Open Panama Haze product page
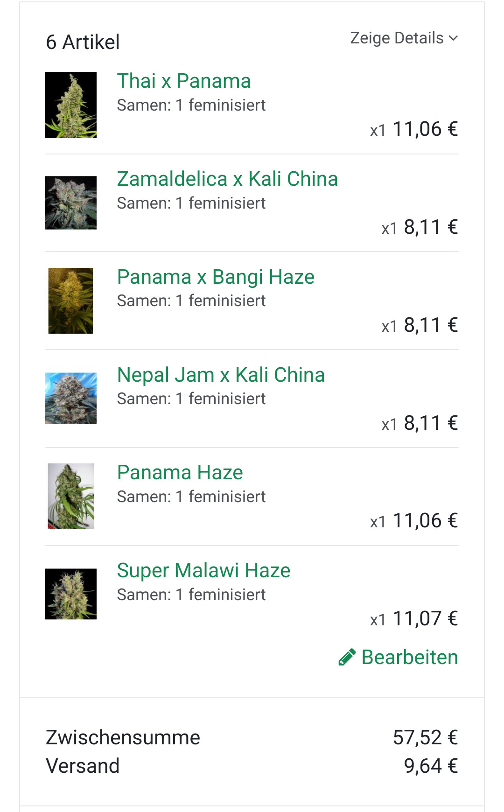The height and width of the screenshot is (812, 504). pos(180,473)
